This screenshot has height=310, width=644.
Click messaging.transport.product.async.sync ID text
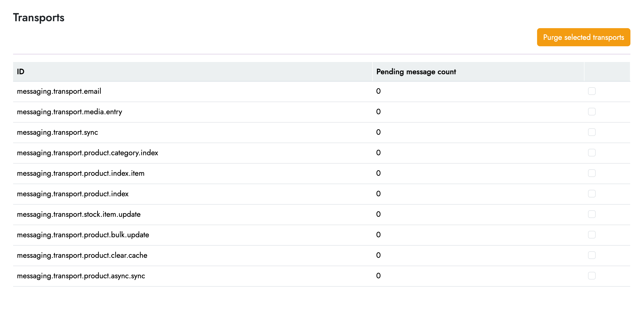click(x=81, y=276)
